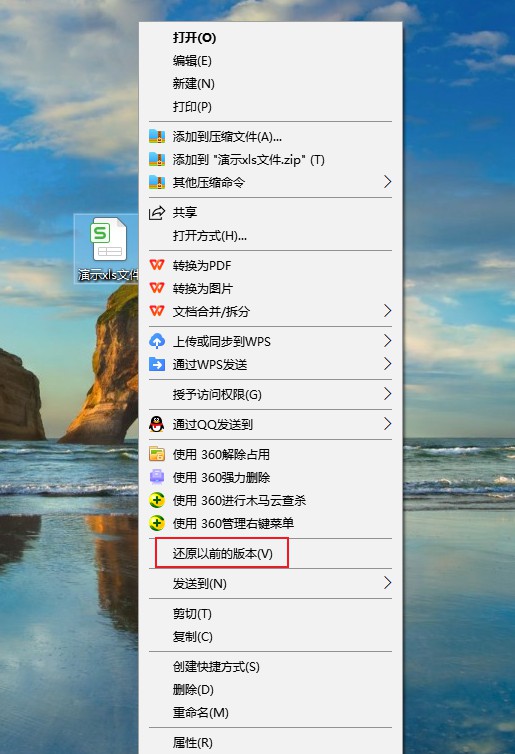Click the share icon beside 共享
The image size is (515, 754).
click(157, 213)
